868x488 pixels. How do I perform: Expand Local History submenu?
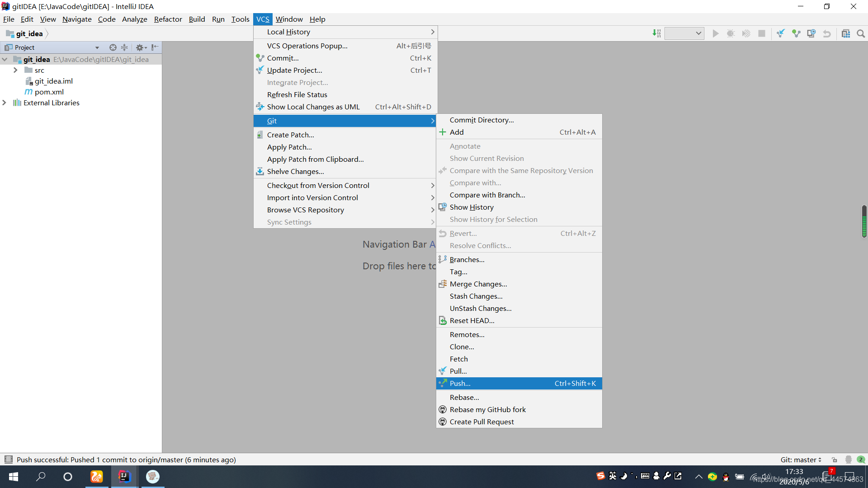[x=345, y=32]
